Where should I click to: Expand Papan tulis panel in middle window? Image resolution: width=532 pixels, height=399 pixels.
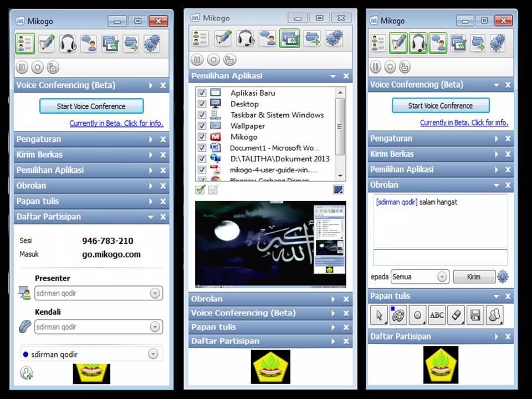[333, 327]
